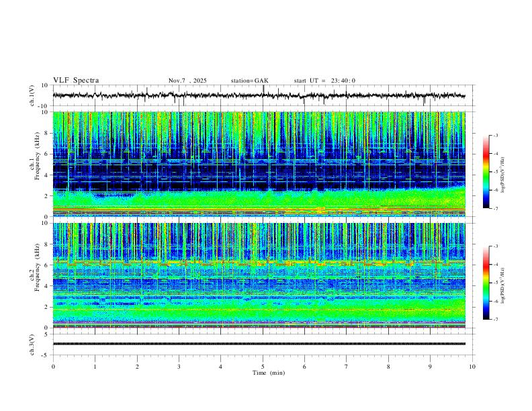This screenshot has height=411, width=532.
Task: Click the lower PSD color scale bar
Action: [486, 283]
